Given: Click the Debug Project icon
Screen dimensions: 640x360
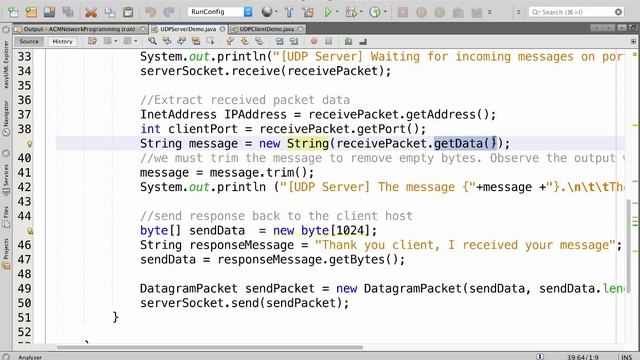Looking at the screenshot, I should [x=351, y=12].
